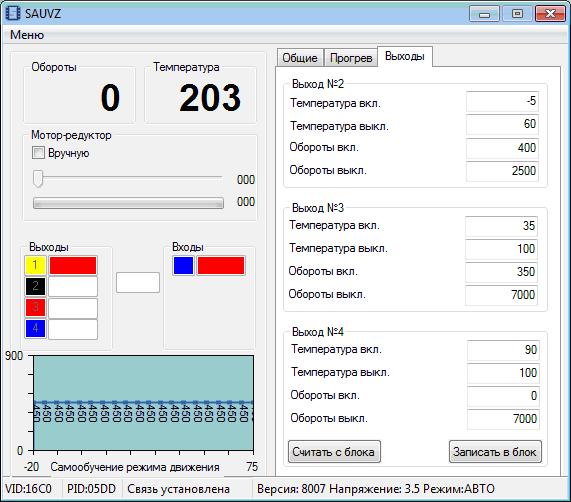Viewport: 571px width, 502px height.
Task: Open the Меню menu
Action: (27, 35)
